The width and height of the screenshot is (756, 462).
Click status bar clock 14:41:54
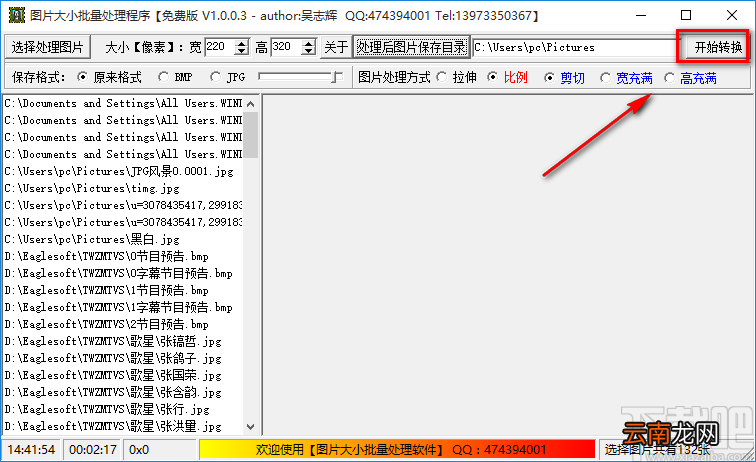[x=31, y=449]
